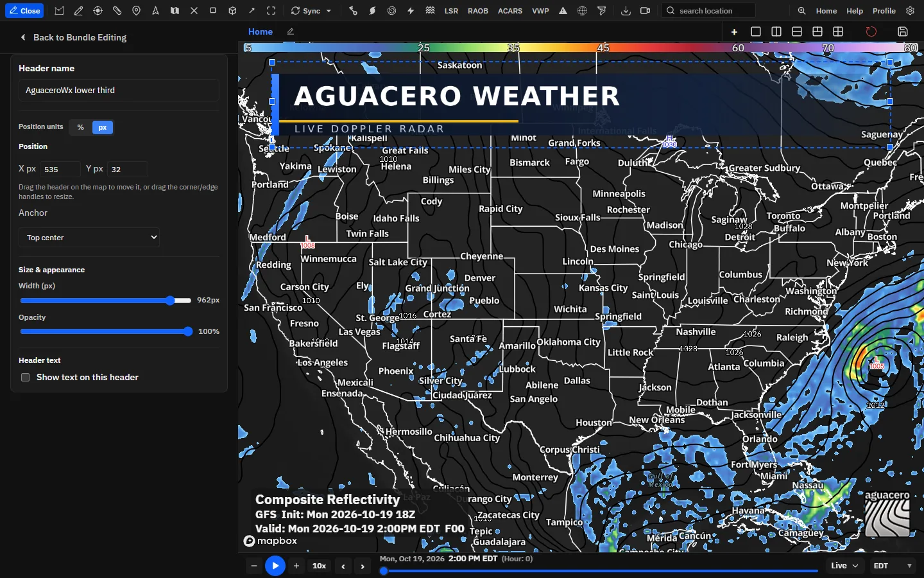Enable Show text on this header checkbox
The image size is (924, 578).
pos(26,378)
